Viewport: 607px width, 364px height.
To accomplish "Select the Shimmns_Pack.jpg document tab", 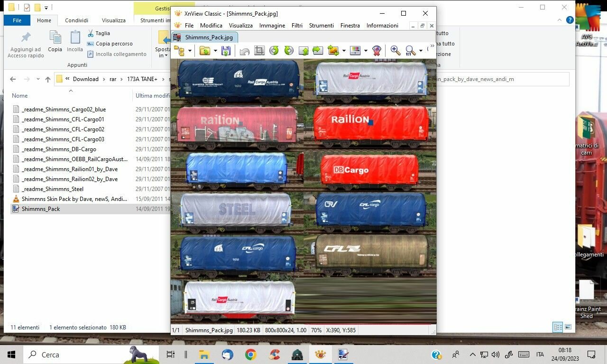I will point(204,37).
